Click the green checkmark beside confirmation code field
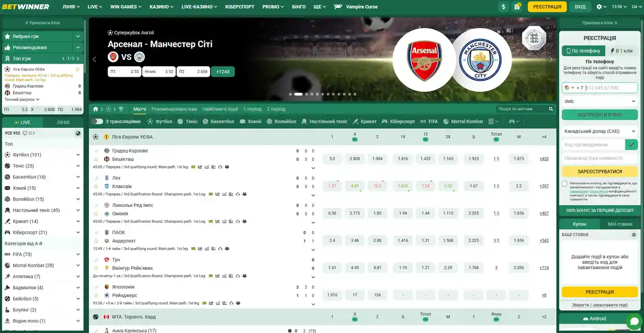The image size is (644, 333). 631,144
